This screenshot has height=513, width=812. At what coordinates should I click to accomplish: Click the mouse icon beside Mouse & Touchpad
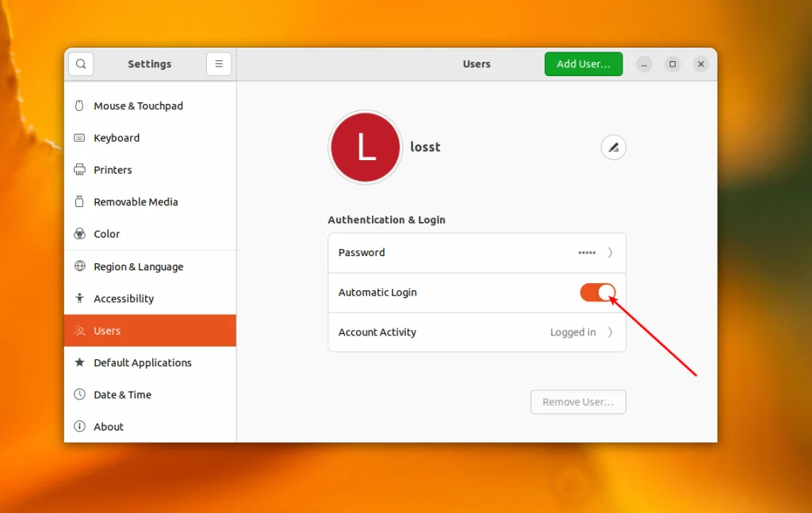pyautogui.click(x=79, y=105)
